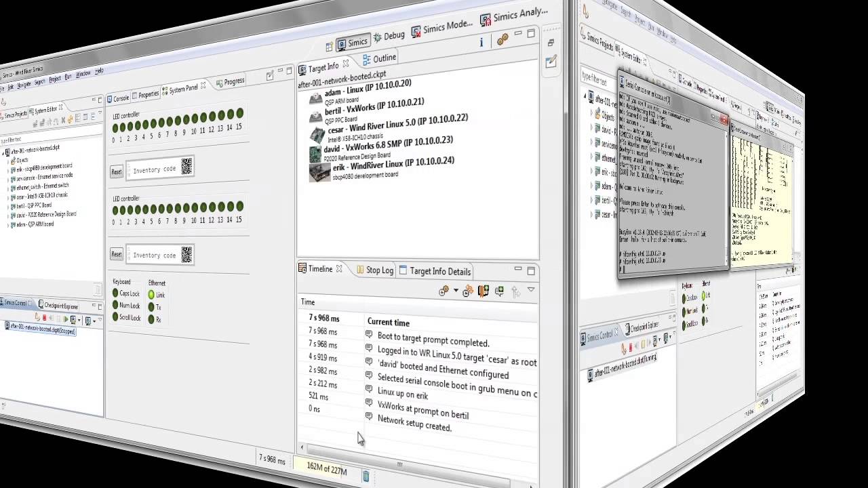The width and height of the screenshot is (868, 488).
Task: Click the second Reset button
Action: click(x=117, y=254)
